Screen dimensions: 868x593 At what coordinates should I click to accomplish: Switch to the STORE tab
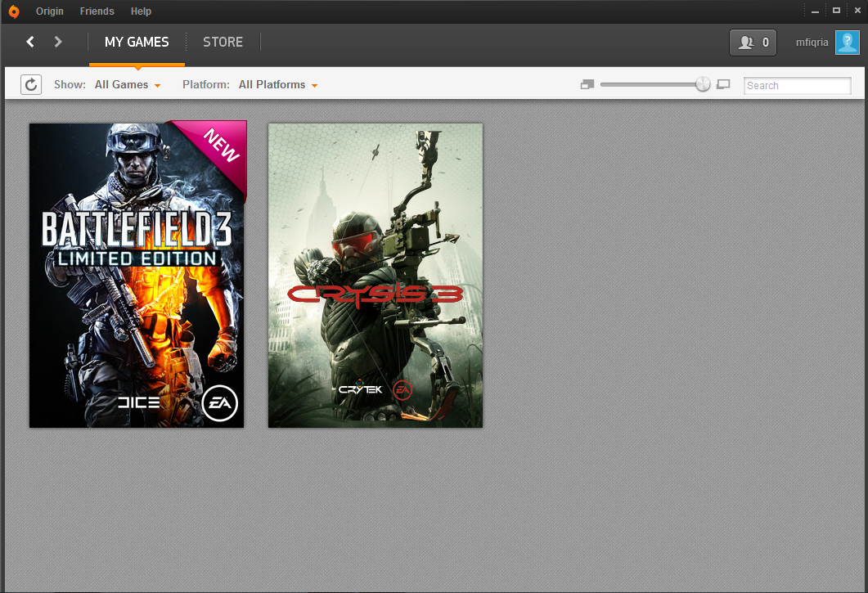[x=223, y=42]
